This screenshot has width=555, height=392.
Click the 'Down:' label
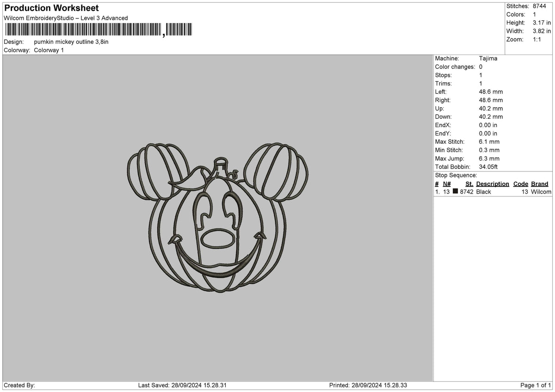coord(444,116)
